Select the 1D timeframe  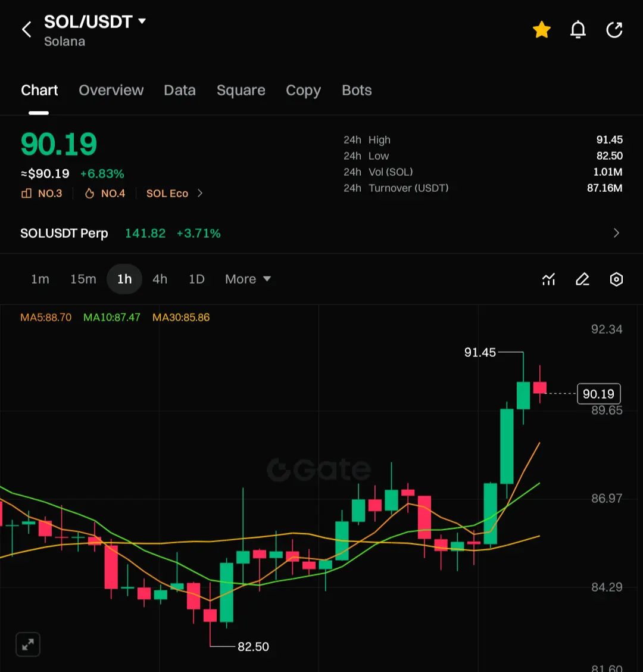click(196, 279)
